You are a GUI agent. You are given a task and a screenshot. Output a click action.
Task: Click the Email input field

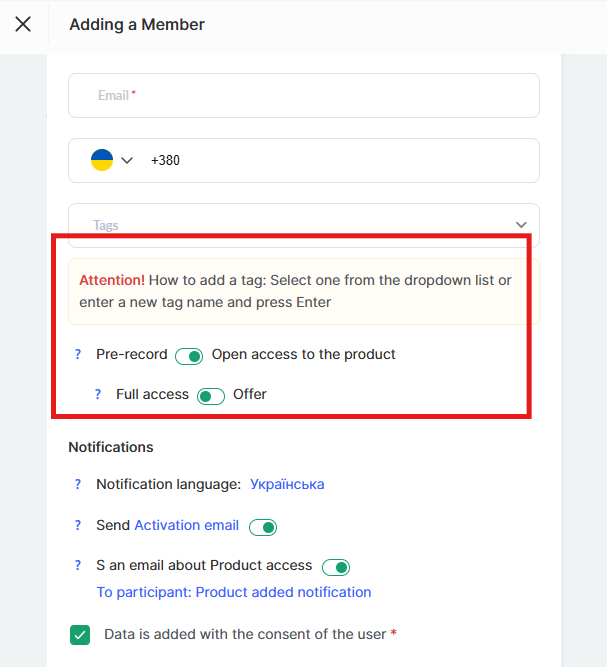click(x=303, y=96)
